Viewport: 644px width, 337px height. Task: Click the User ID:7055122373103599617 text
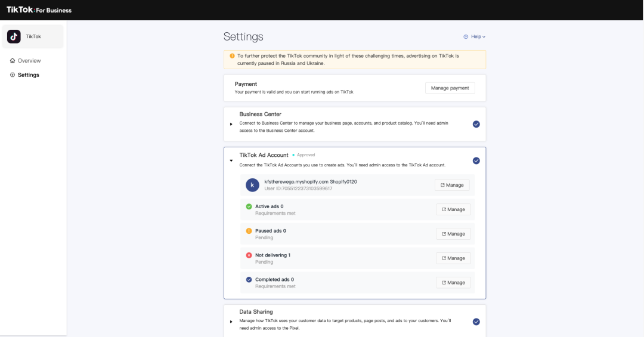(x=298, y=188)
